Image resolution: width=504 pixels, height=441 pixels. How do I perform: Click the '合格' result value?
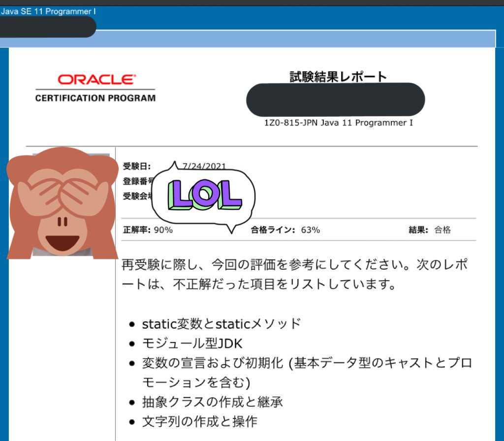click(x=442, y=230)
